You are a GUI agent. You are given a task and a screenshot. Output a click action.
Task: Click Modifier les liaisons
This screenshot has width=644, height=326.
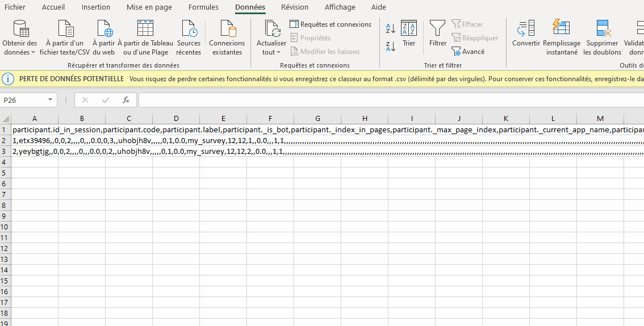click(x=325, y=51)
